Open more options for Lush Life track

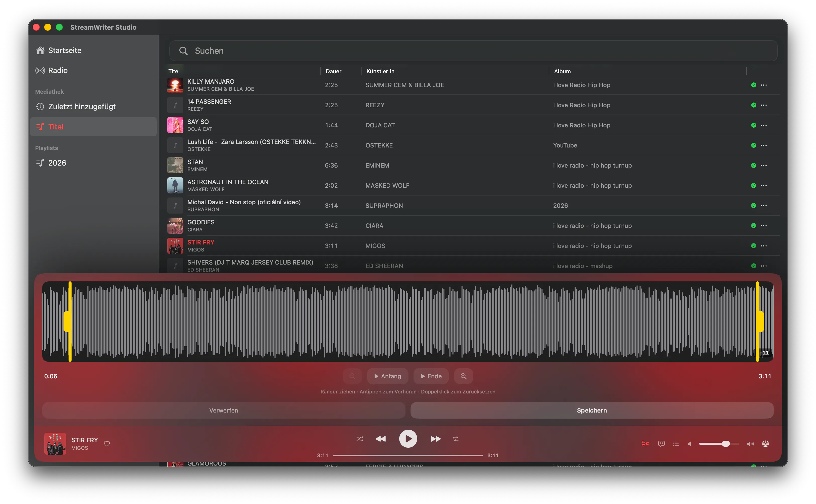coord(764,145)
